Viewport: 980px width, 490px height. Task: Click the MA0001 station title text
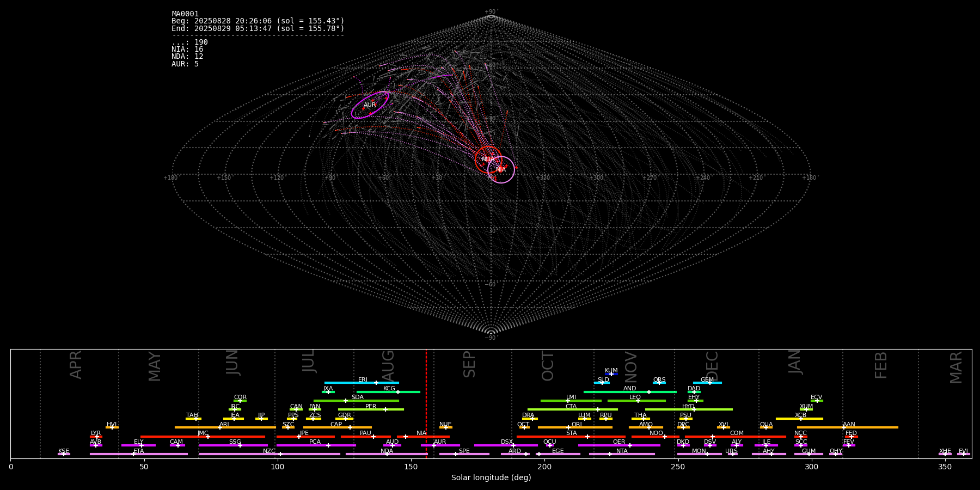(x=185, y=14)
